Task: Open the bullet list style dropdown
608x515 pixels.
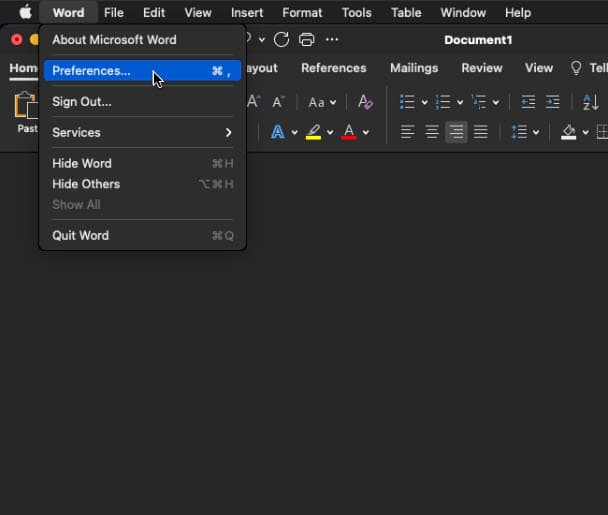Action: coord(425,102)
